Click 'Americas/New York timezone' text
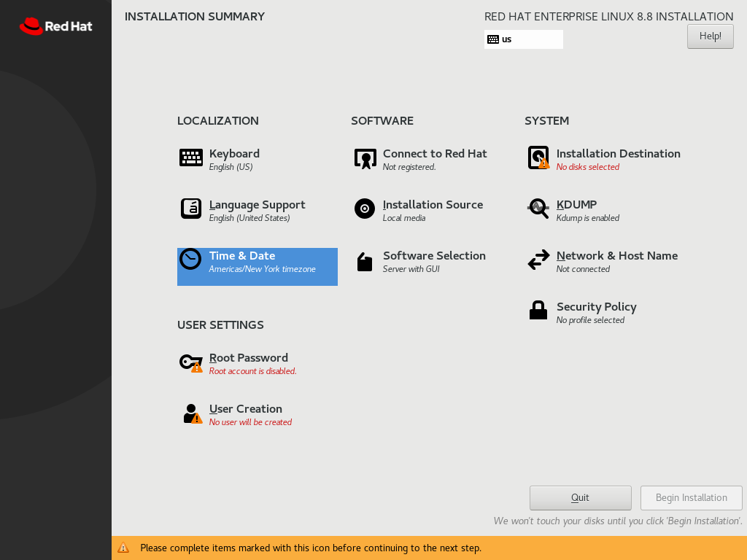The image size is (747, 560). [x=263, y=269]
